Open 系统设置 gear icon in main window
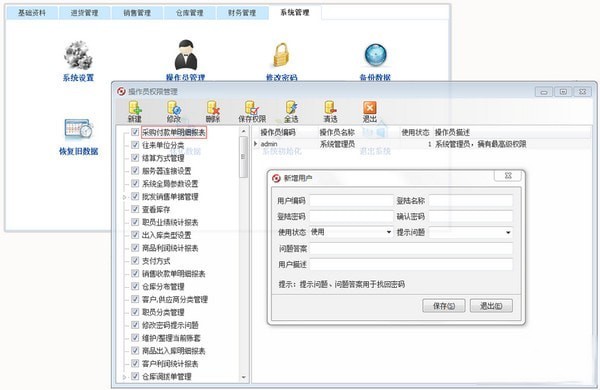This screenshot has height=390, width=600. click(x=78, y=56)
